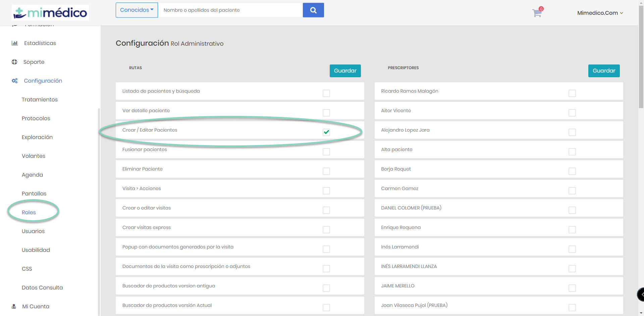Click the dark floating widget at right edge
This screenshot has height=316, width=644.
tap(641, 295)
